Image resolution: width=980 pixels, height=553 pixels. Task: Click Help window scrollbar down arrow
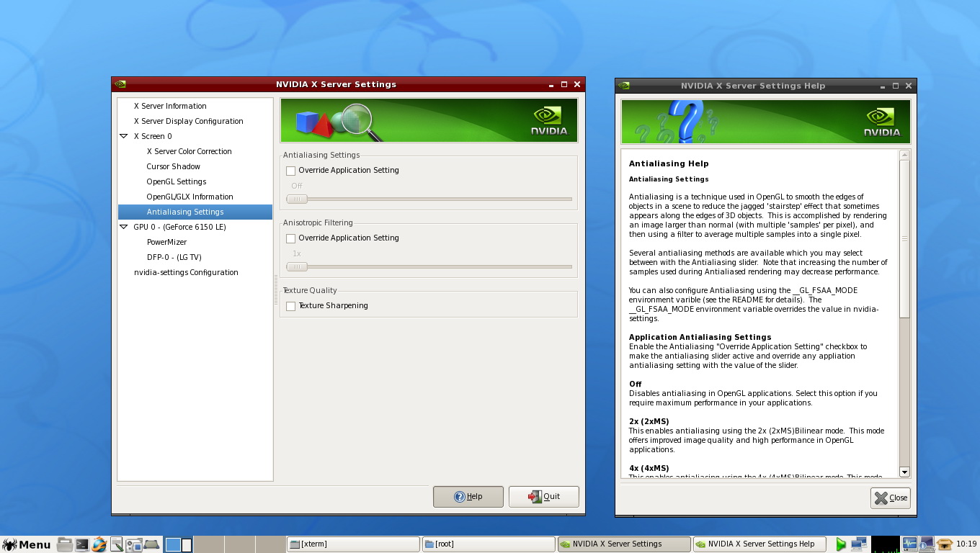point(905,472)
